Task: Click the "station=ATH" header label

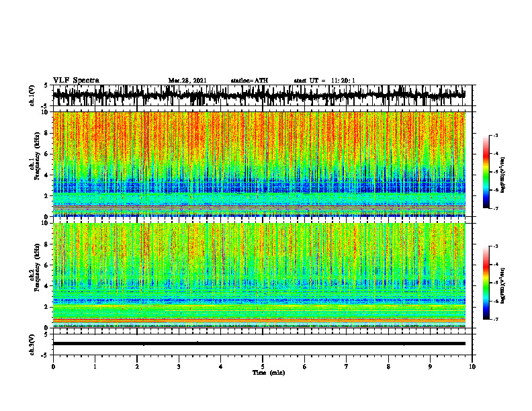Action: (x=249, y=81)
